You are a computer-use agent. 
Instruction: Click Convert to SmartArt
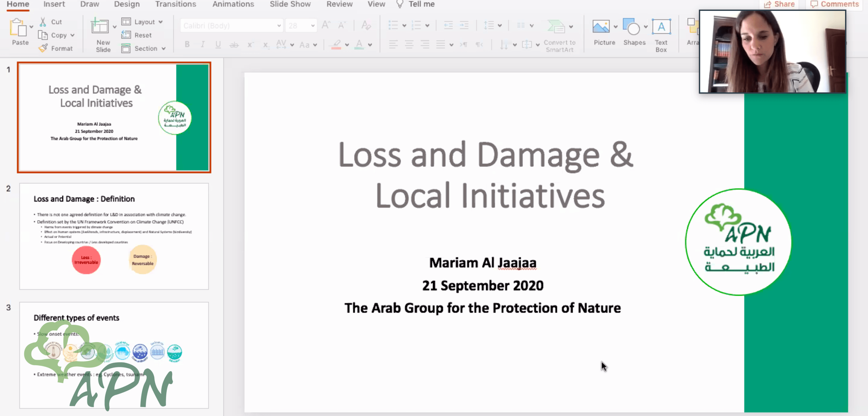coord(559,36)
